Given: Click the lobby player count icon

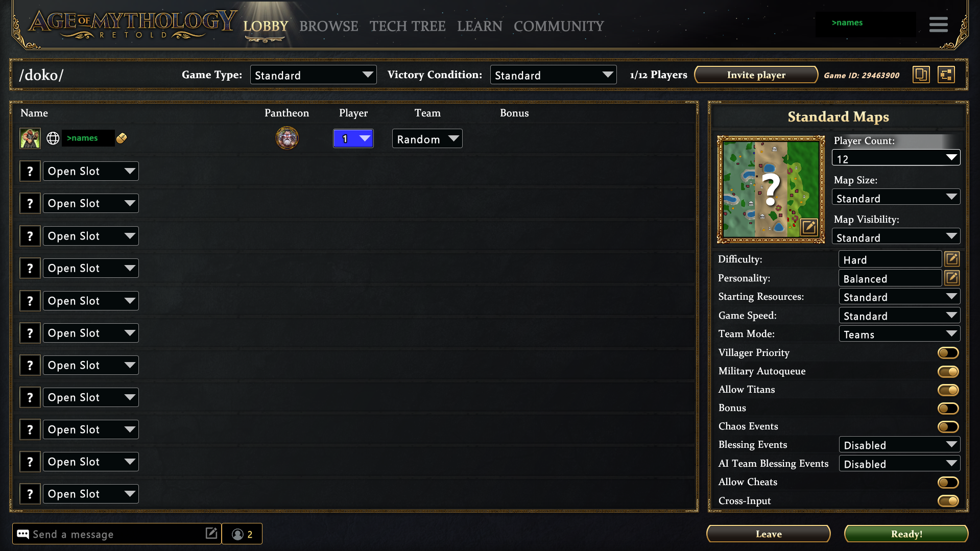Looking at the screenshot, I should click(x=242, y=534).
